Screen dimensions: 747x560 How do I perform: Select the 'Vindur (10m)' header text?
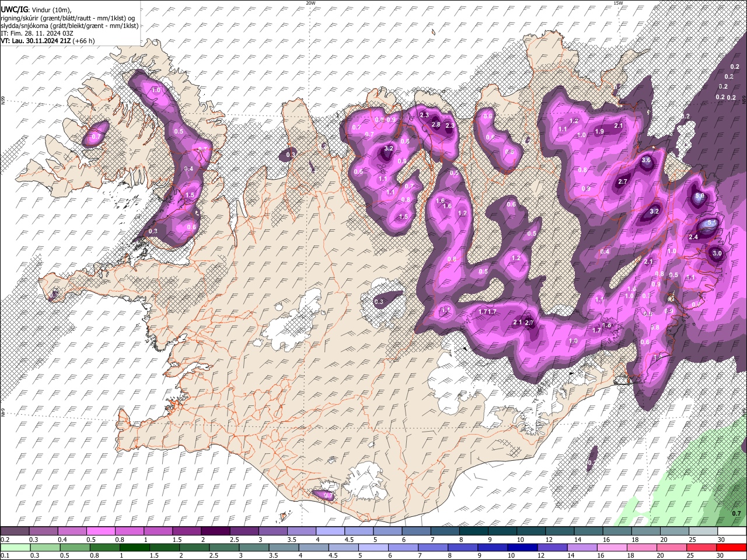pyautogui.click(x=50, y=10)
